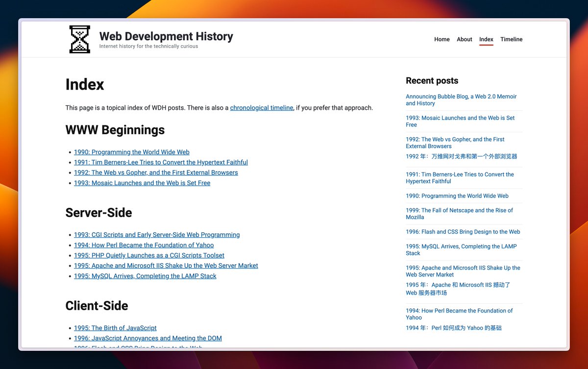Screen dimensions: 588x369
Task: Open 1995: MySQL Arrives in index list
Action: point(145,276)
